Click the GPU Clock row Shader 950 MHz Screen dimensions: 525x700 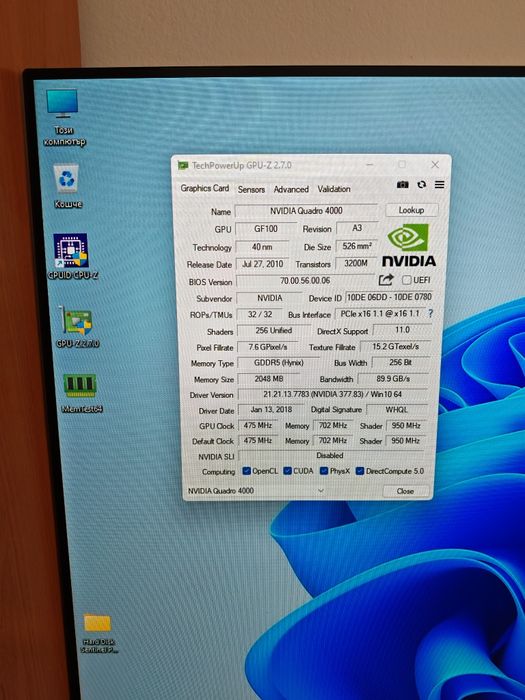tap(406, 425)
